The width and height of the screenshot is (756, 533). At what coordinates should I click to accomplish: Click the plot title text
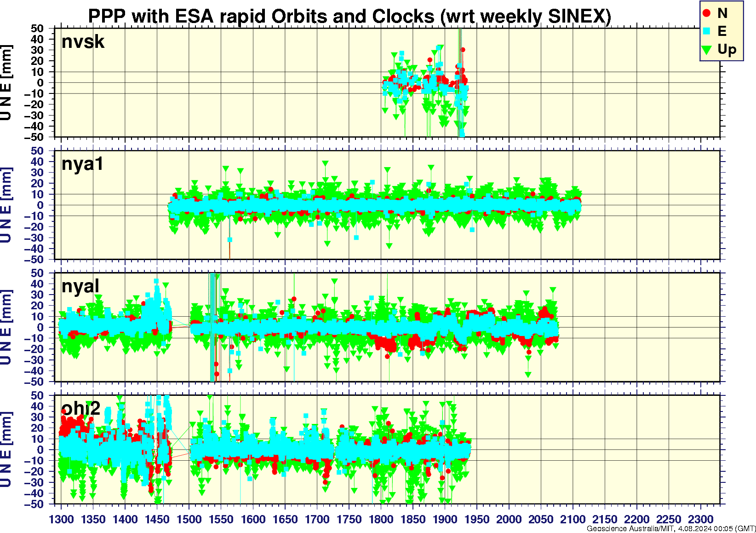click(x=349, y=16)
